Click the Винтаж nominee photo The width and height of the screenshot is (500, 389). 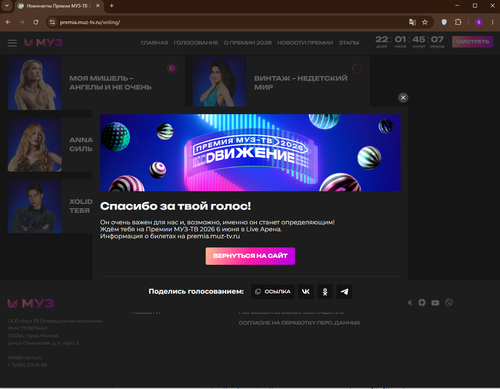point(219,81)
